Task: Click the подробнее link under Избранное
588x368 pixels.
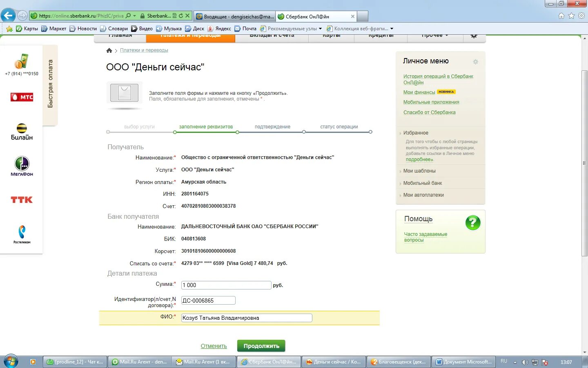Action: 419,159
